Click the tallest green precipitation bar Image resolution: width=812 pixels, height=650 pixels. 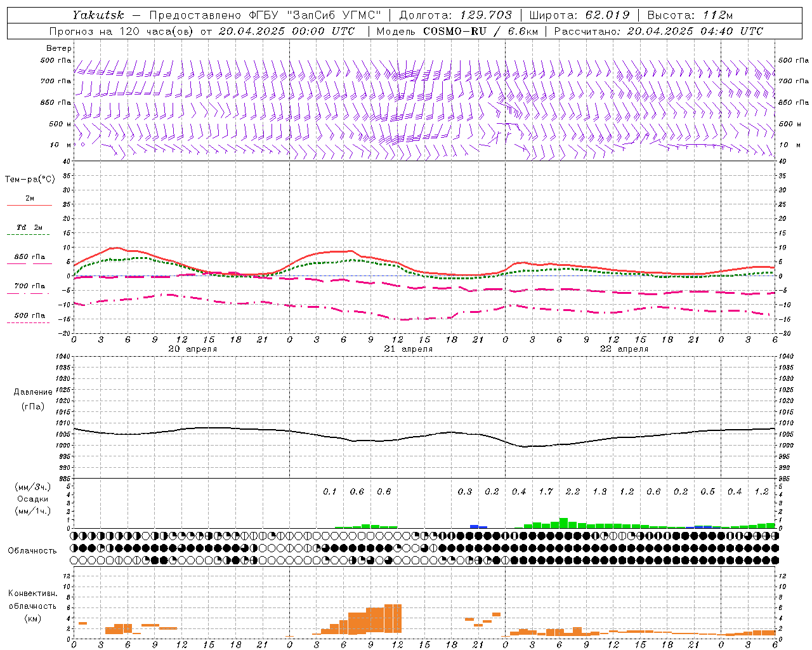coord(563,523)
